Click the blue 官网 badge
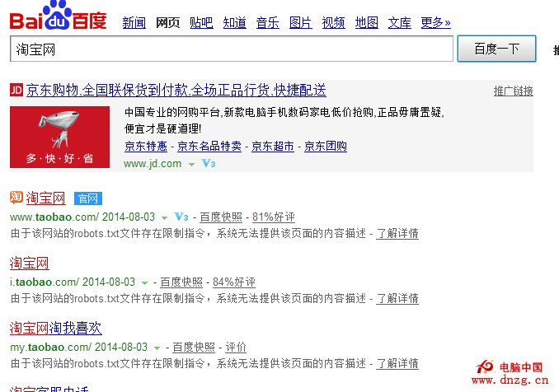The image size is (559, 392). point(88,198)
